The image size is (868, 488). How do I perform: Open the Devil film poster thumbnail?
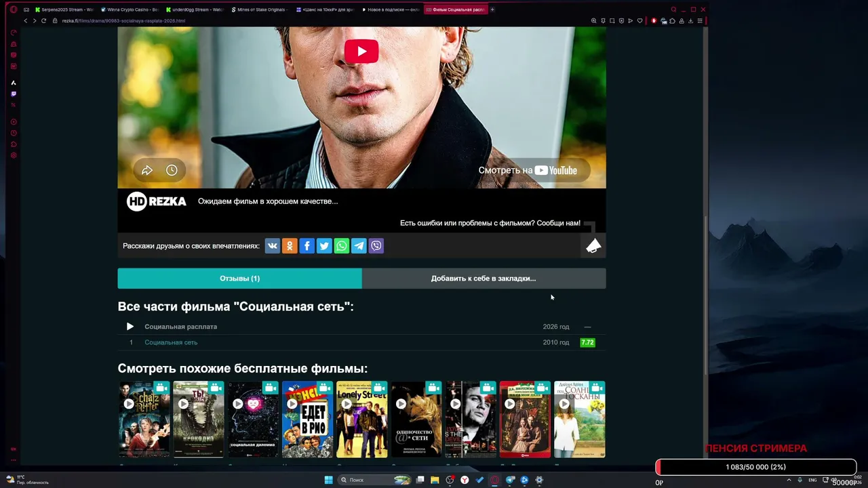coord(471,420)
